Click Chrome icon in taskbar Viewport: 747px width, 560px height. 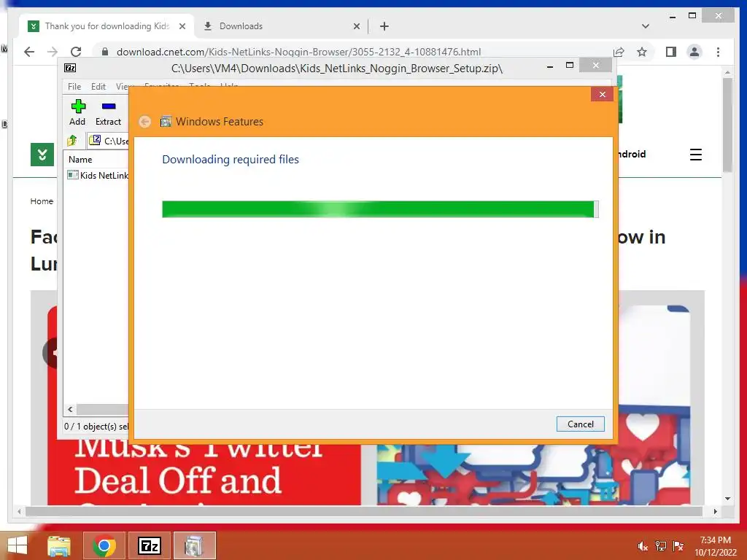click(104, 545)
